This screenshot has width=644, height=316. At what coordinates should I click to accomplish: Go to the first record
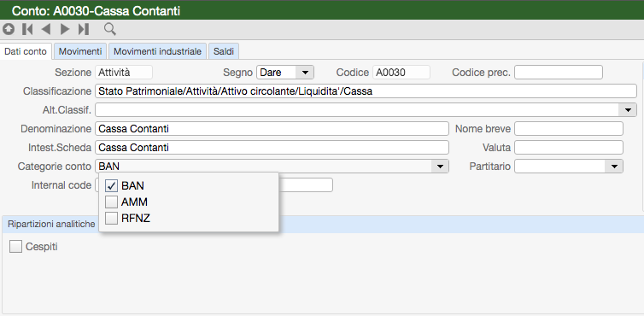(x=27, y=29)
